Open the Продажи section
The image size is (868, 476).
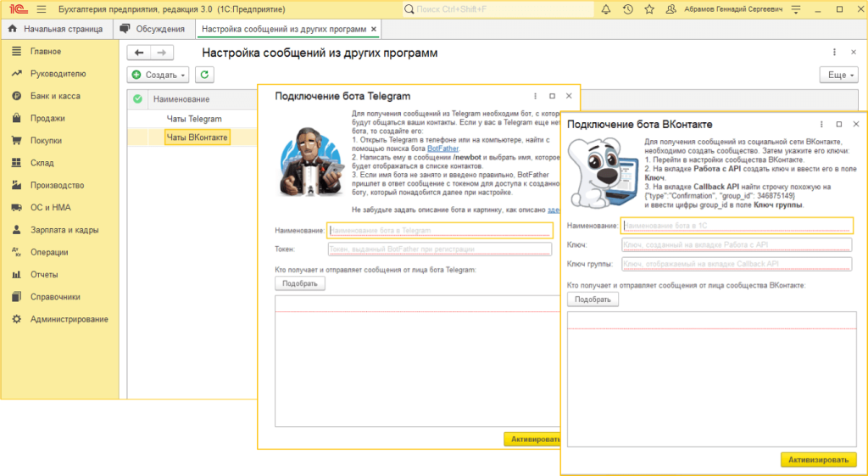click(47, 118)
